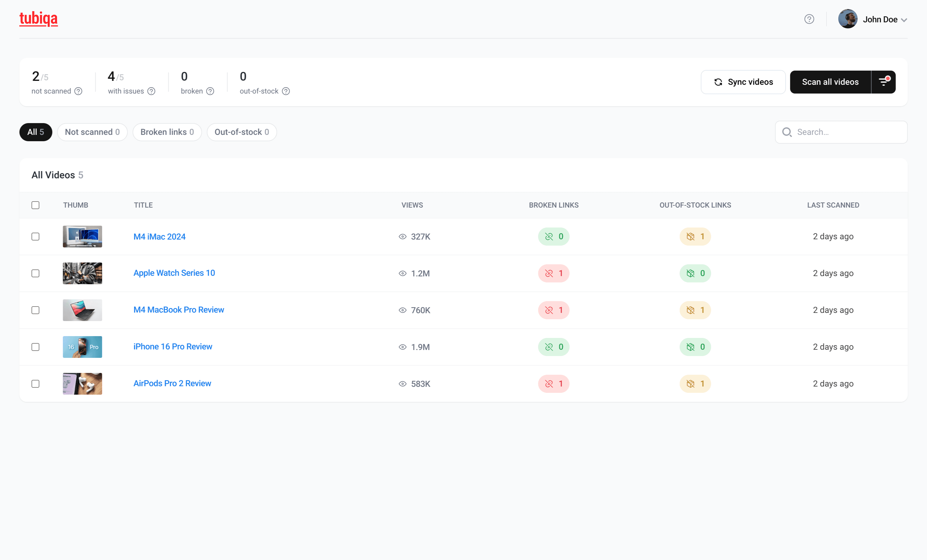Image resolution: width=927 pixels, height=560 pixels.
Task: Click broken links badge for Apple Watch Series 10
Action: (x=553, y=273)
